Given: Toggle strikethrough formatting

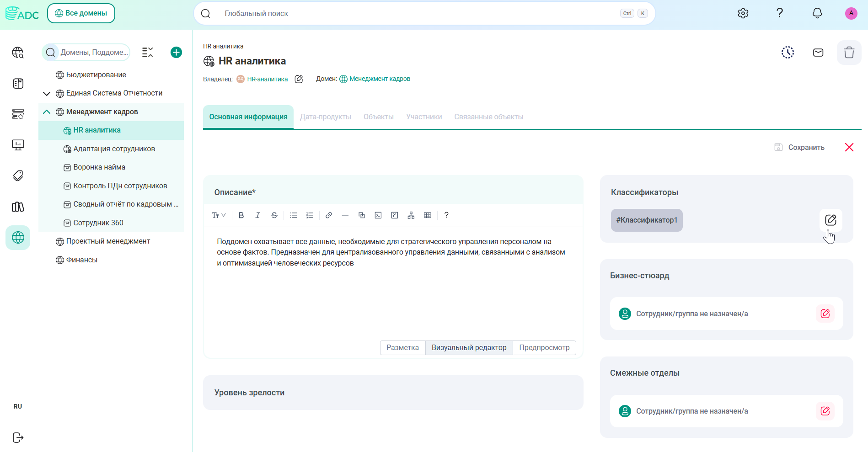Looking at the screenshot, I should click(x=274, y=215).
